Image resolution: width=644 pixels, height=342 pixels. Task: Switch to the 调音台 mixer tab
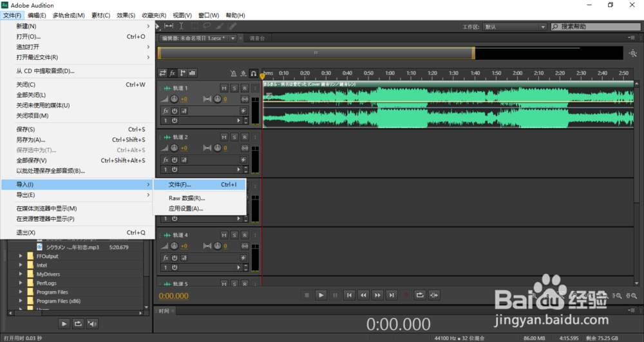[x=257, y=38]
